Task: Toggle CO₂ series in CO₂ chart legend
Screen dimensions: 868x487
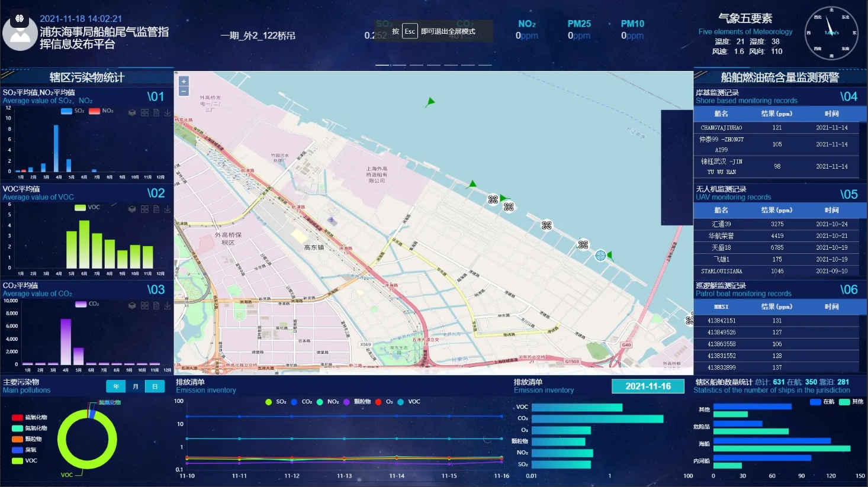Action: pyautogui.click(x=87, y=304)
